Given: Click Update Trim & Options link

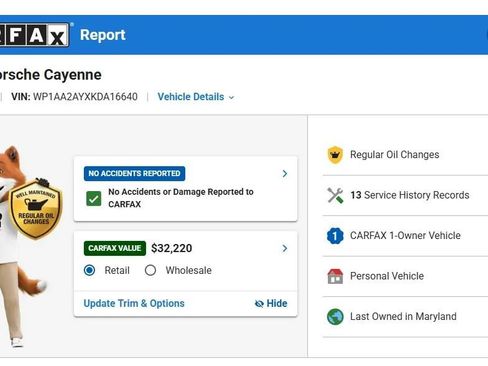Looking at the screenshot, I should pos(134,303).
